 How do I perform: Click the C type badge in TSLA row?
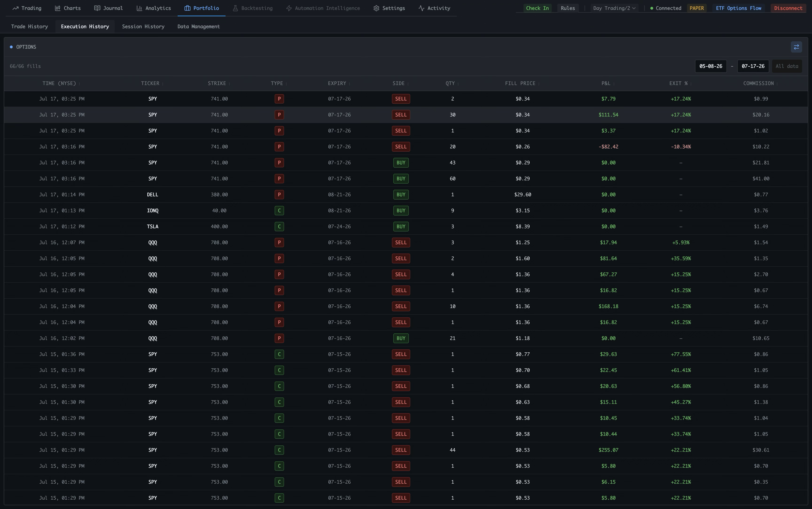pyautogui.click(x=279, y=227)
